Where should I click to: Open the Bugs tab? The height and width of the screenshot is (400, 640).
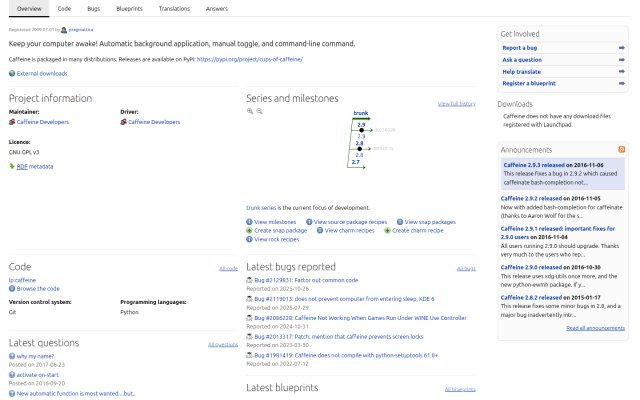pyautogui.click(x=93, y=9)
